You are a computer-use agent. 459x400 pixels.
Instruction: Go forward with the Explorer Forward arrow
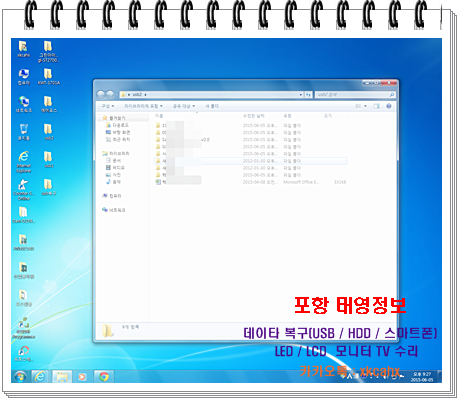click(110, 95)
